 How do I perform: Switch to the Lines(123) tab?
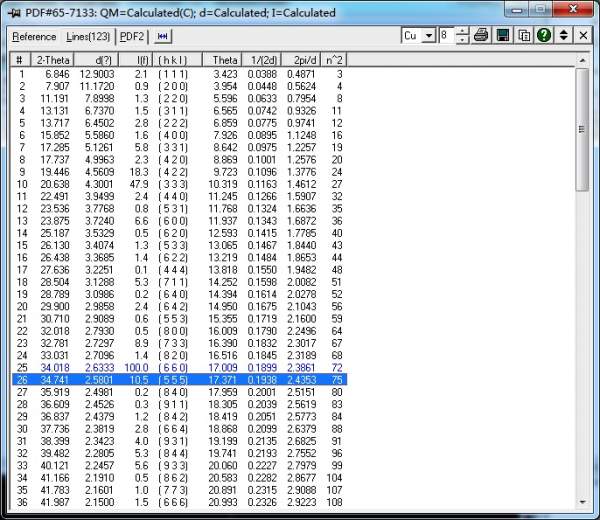(x=88, y=37)
